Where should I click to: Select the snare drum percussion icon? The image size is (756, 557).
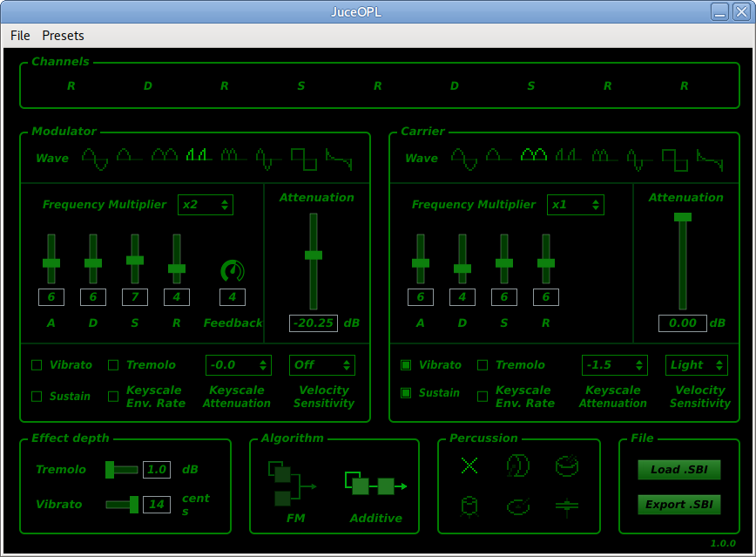[567, 465]
